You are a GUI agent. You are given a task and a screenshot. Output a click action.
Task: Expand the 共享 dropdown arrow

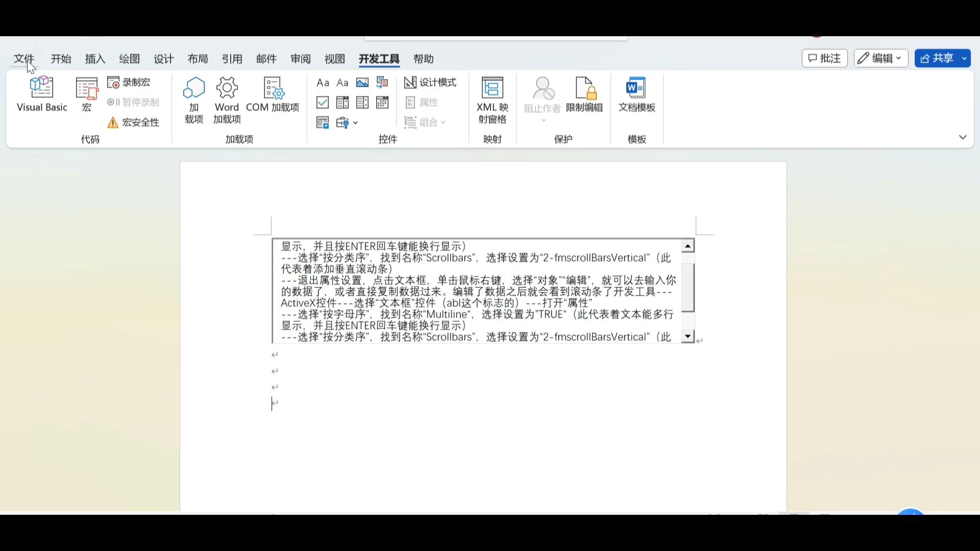point(965,59)
